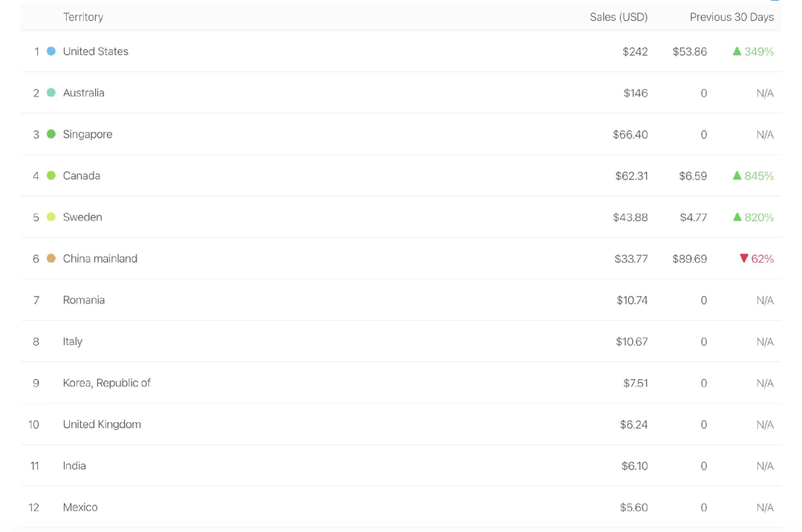Screen dimensions: 802x532
Task: Sort by the Territory column header
Action: 83,17
